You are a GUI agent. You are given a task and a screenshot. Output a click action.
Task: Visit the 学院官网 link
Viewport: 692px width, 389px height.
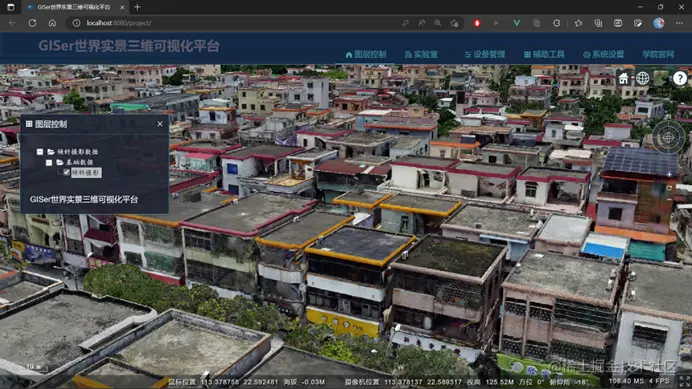point(658,54)
